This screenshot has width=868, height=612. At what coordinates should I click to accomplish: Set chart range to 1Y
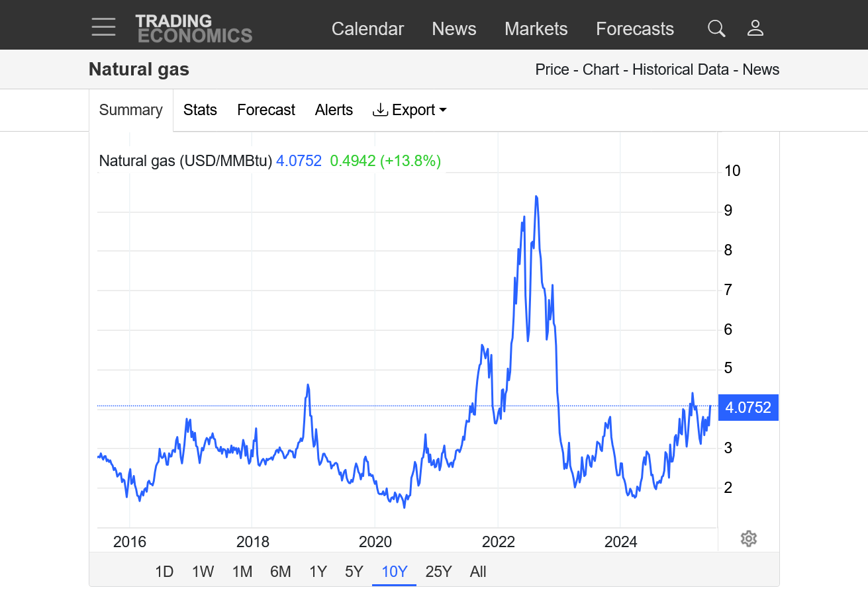[x=318, y=572]
